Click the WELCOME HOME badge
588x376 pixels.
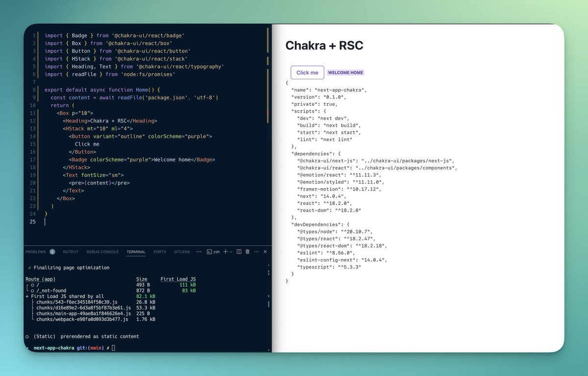point(346,72)
